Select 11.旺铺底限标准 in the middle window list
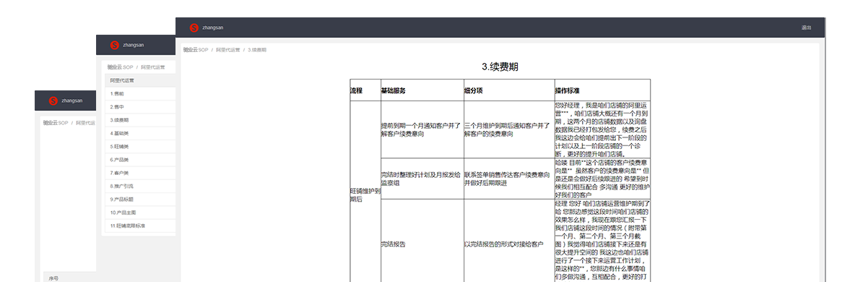Viewport: 868px width, 282px height. (x=140, y=226)
